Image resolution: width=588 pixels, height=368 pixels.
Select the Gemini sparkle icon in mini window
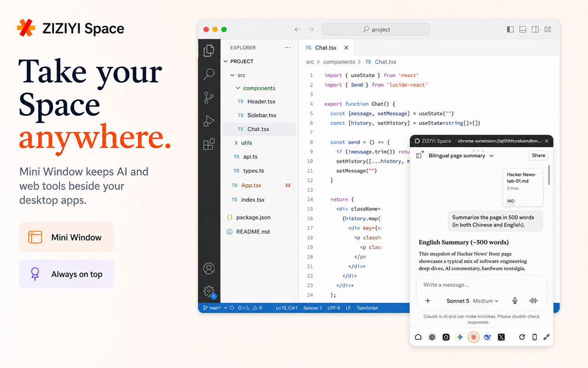460,337
